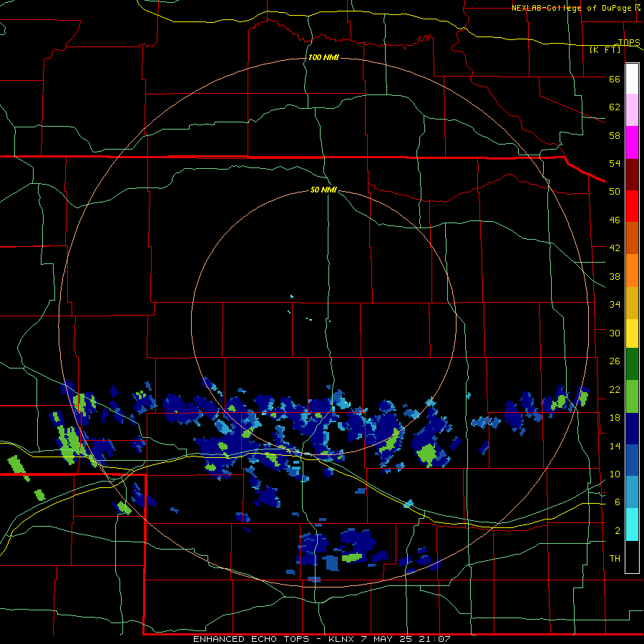Click legend value "50"

[615, 191]
